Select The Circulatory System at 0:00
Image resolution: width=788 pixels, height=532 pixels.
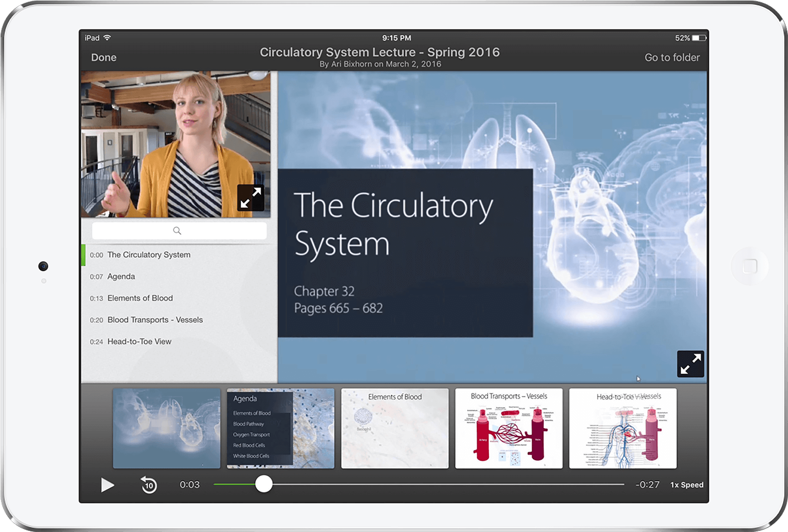coord(149,255)
